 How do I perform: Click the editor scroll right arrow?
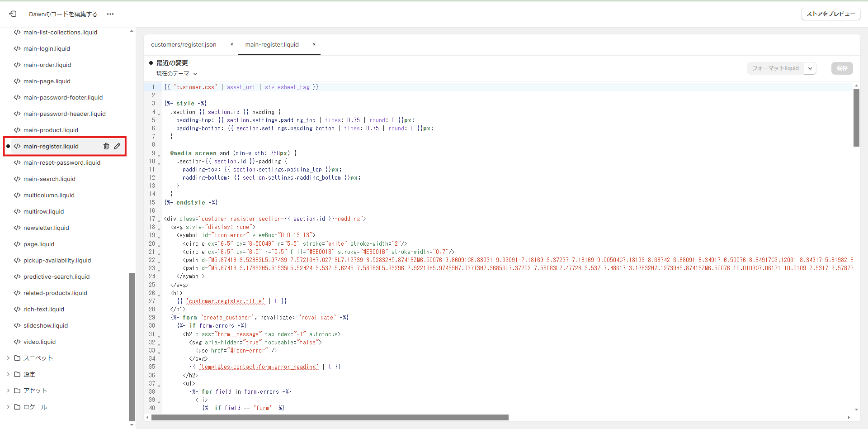coord(849,417)
